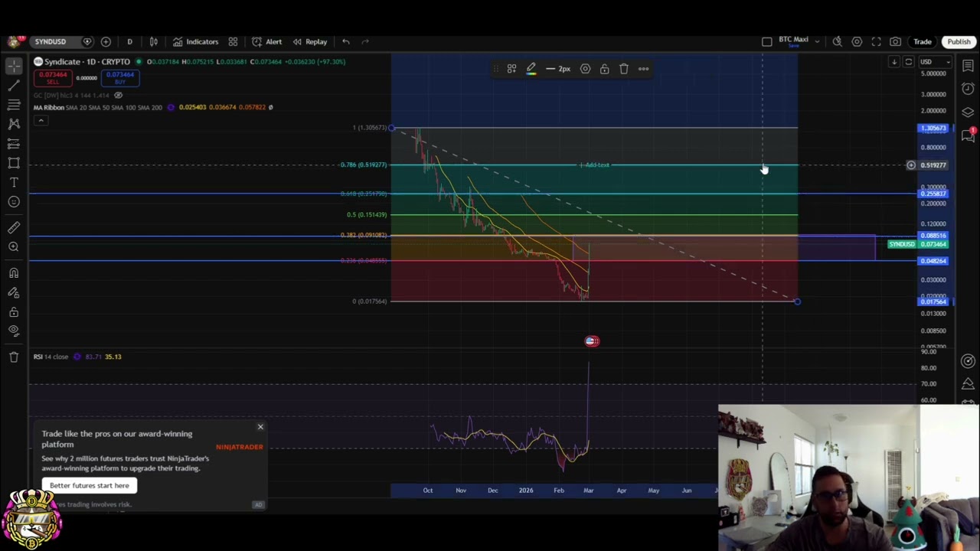
Task: Open candlestick chart type selector
Action: (153, 41)
